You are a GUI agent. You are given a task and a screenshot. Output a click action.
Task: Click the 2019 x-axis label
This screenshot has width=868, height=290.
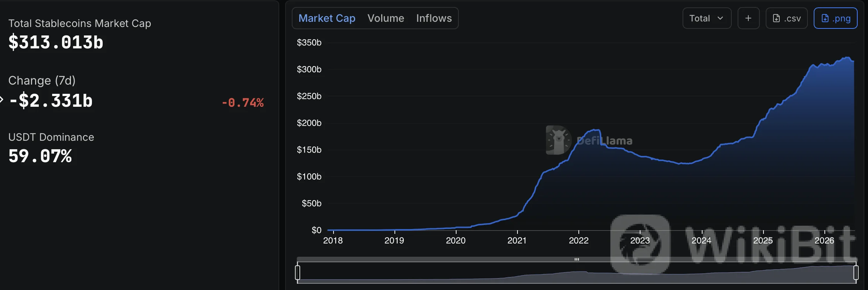(x=394, y=240)
